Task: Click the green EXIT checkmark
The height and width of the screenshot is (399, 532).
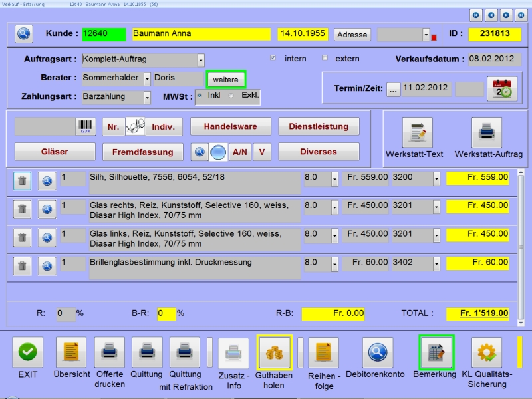Action: 28,352
